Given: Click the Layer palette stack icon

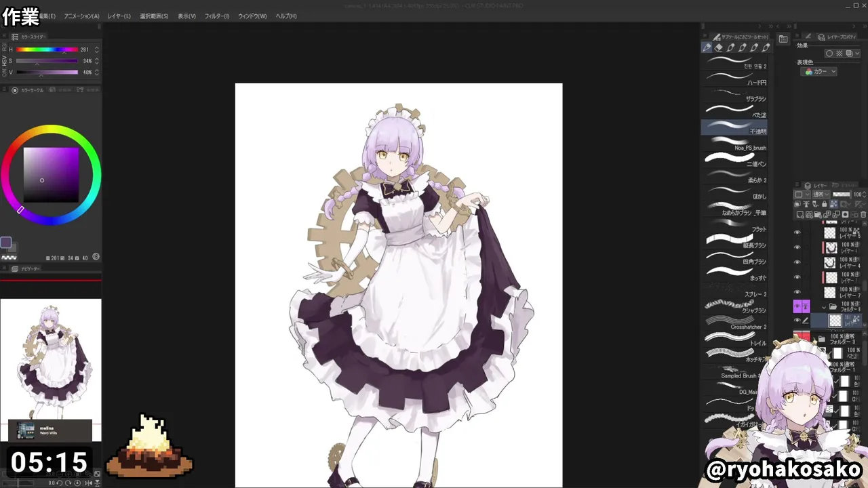Looking at the screenshot, I should [808, 186].
